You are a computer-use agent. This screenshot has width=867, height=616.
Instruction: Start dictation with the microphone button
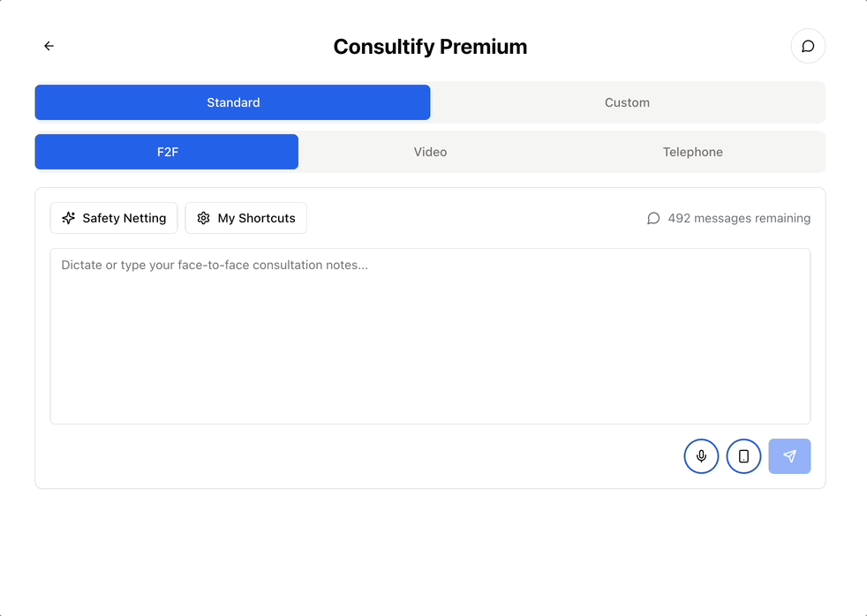tap(701, 456)
